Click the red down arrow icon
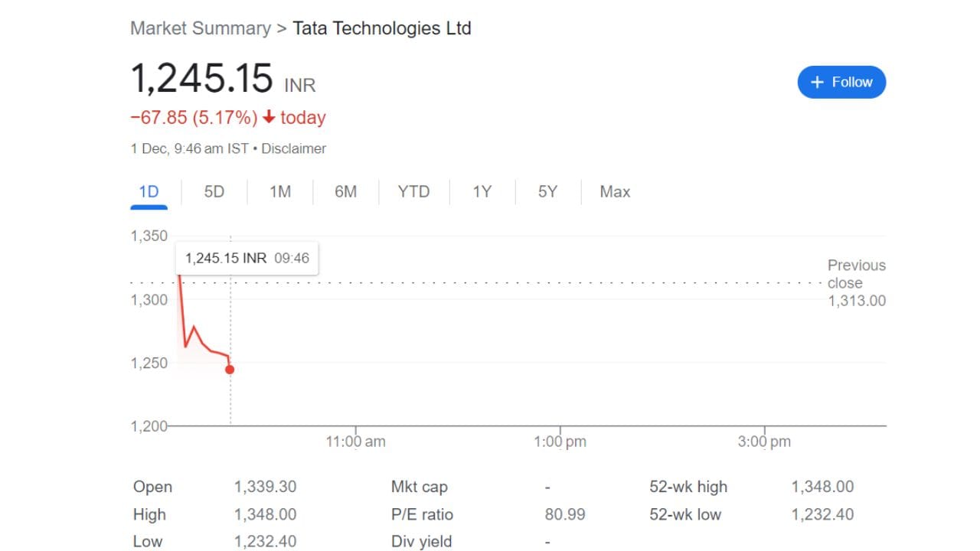This screenshot has height=551, width=980. pos(269,118)
